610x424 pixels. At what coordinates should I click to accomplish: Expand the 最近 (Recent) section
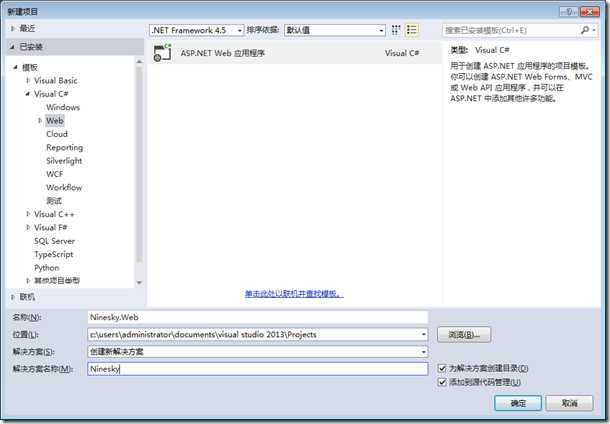pyautogui.click(x=13, y=28)
